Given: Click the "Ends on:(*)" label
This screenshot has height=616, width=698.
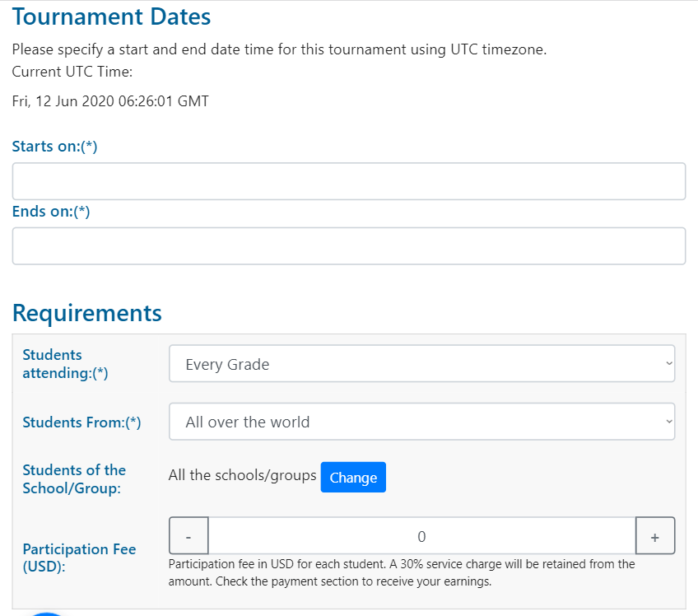Looking at the screenshot, I should [51, 212].
